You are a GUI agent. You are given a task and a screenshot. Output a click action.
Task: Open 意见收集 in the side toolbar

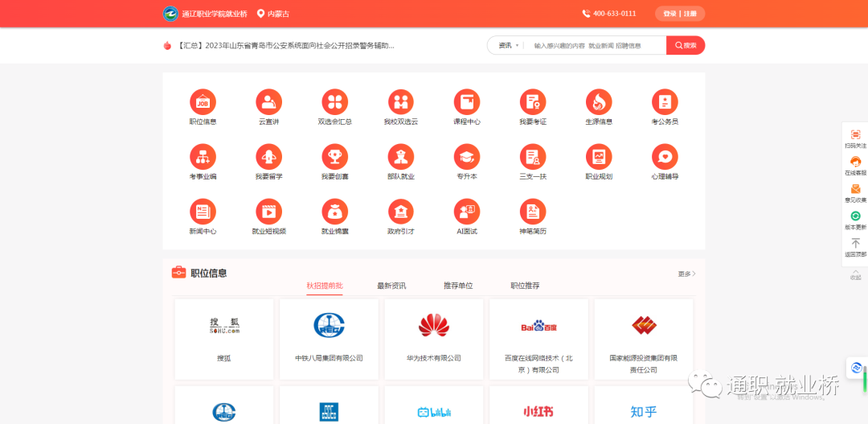855,193
